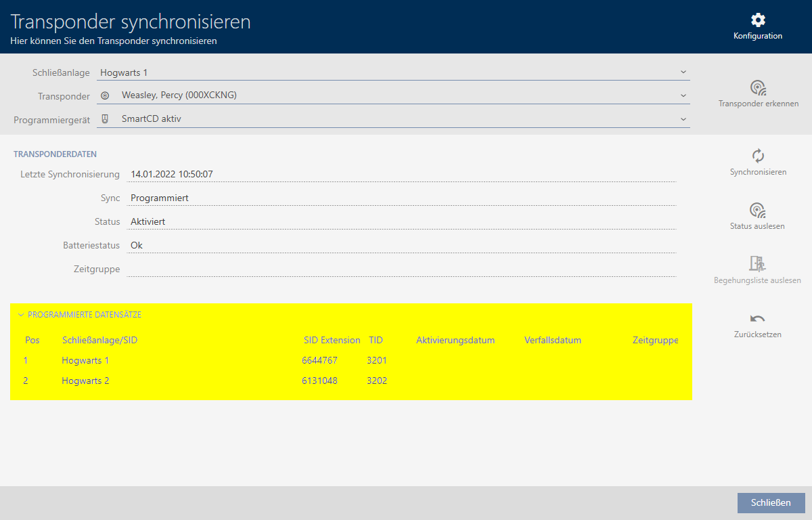Start sync with the Synchronisieren icon

[x=758, y=156]
